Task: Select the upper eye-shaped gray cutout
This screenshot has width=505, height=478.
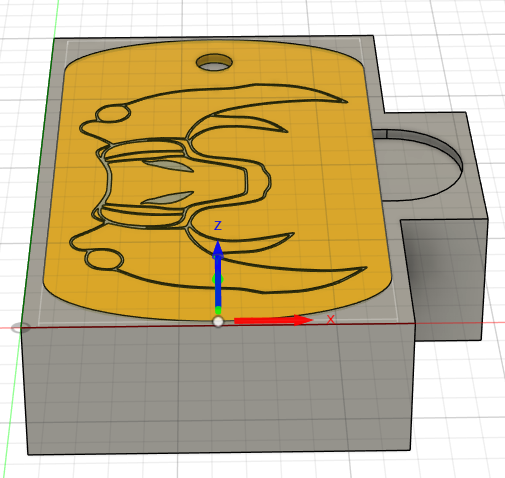Action: (x=168, y=166)
